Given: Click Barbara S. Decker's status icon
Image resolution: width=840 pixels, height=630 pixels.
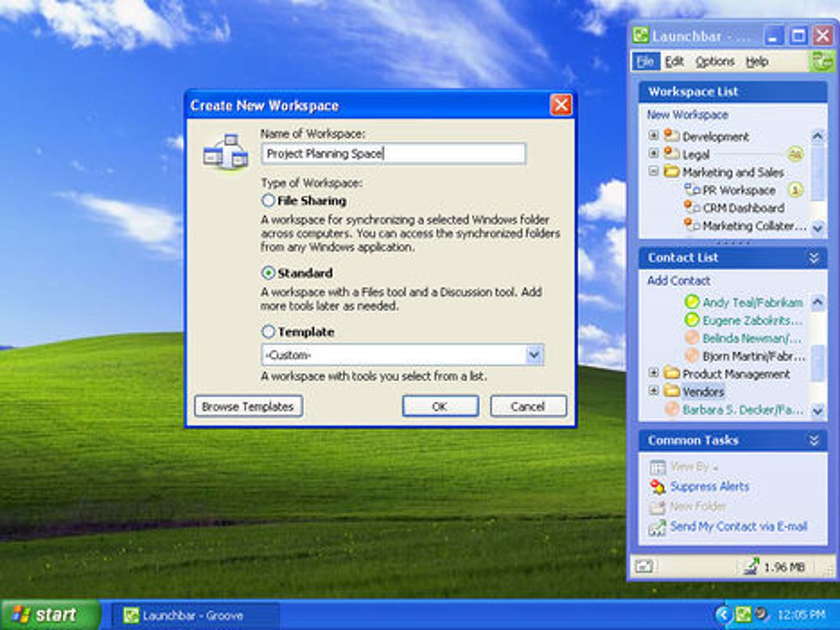Looking at the screenshot, I should (x=672, y=409).
